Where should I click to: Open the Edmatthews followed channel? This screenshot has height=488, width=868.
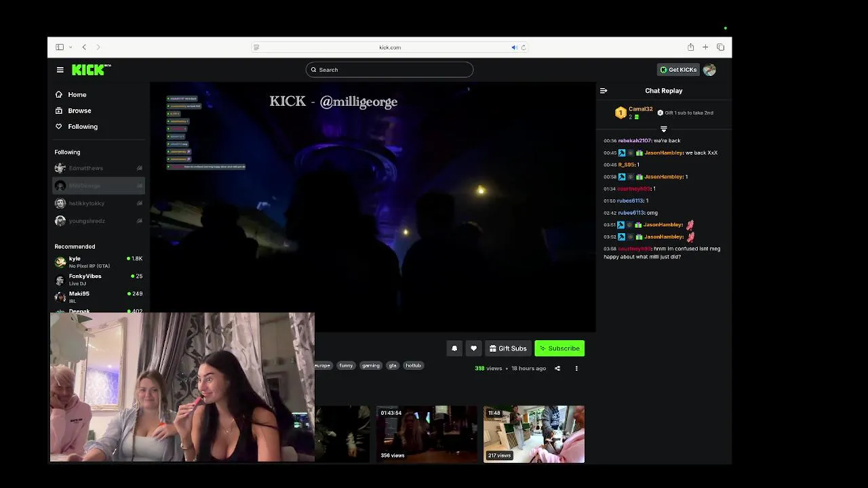pos(98,168)
